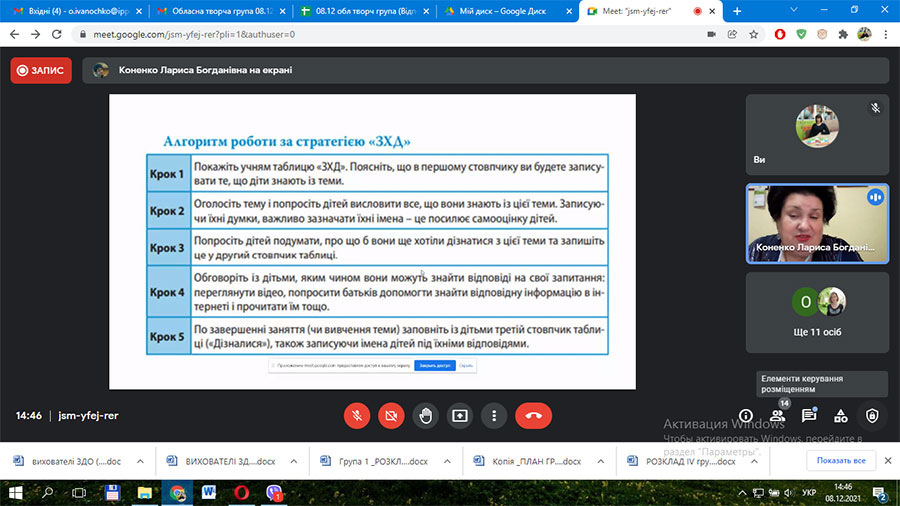Toggle the camera off button

(391, 415)
